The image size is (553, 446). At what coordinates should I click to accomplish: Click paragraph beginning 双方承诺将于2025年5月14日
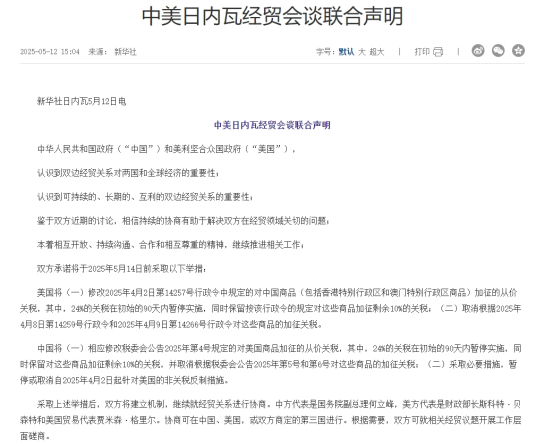coord(122,269)
